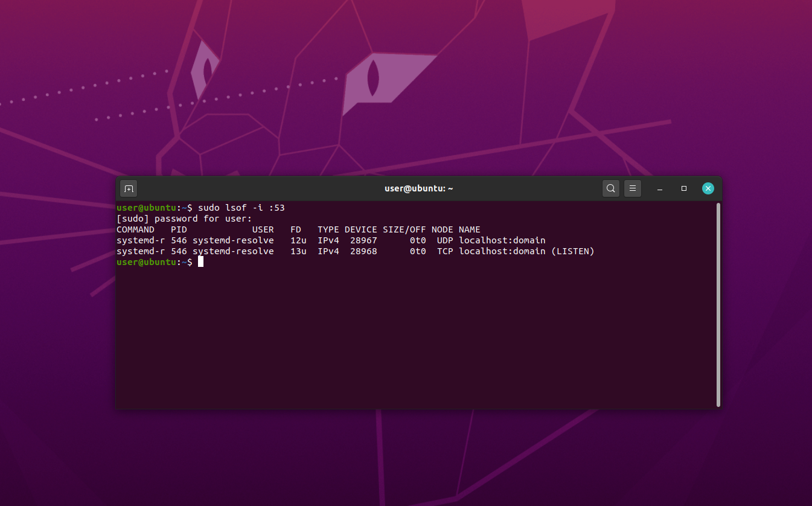
Task: Close the terminal window
Action: coord(708,188)
